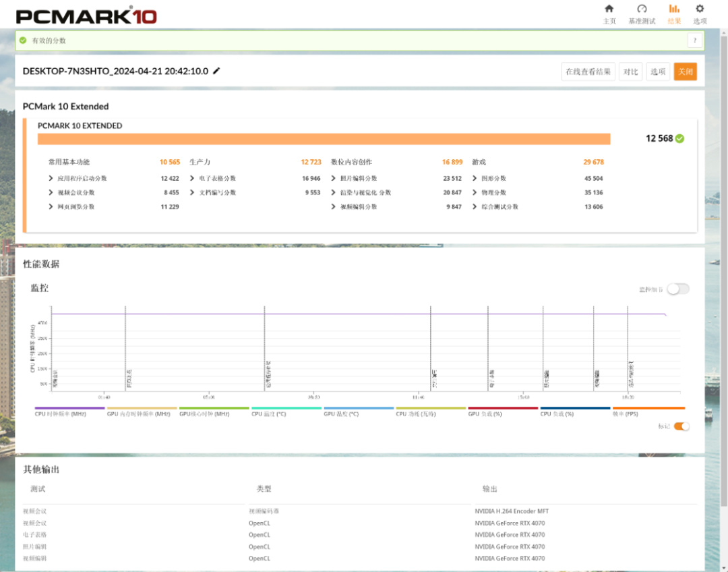The width and height of the screenshot is (728, 572).
Task: Switch to the benchmarks (基准测试) tab
Action: pyautogui.click(x=642, y=14)
